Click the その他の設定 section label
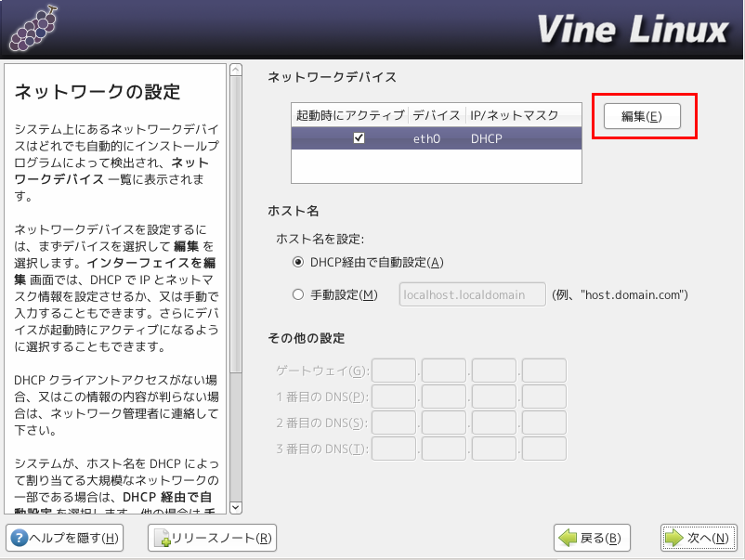 pos(307,338)
